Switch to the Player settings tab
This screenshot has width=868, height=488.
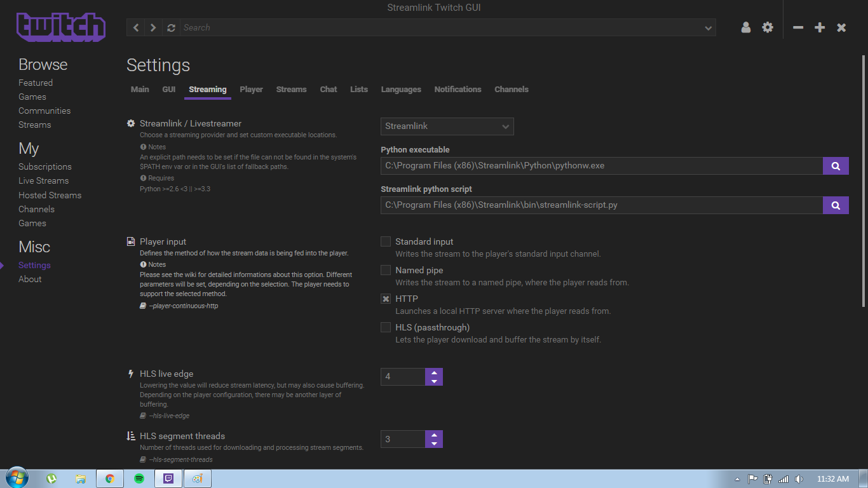[251, 89]
